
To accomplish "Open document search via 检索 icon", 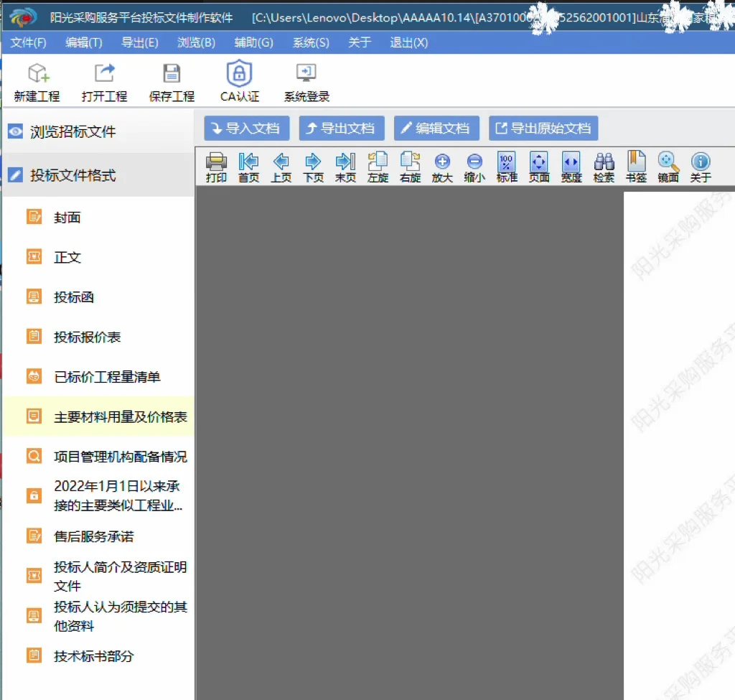I will (x=604, y=167).
